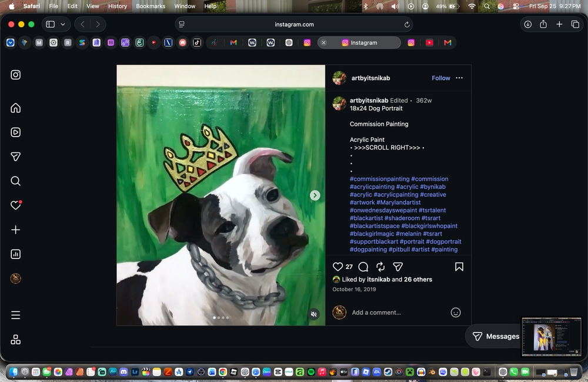This screenshot has width=588, height=382.
Task: Show Safari downloads
Action: coord(527,24)
